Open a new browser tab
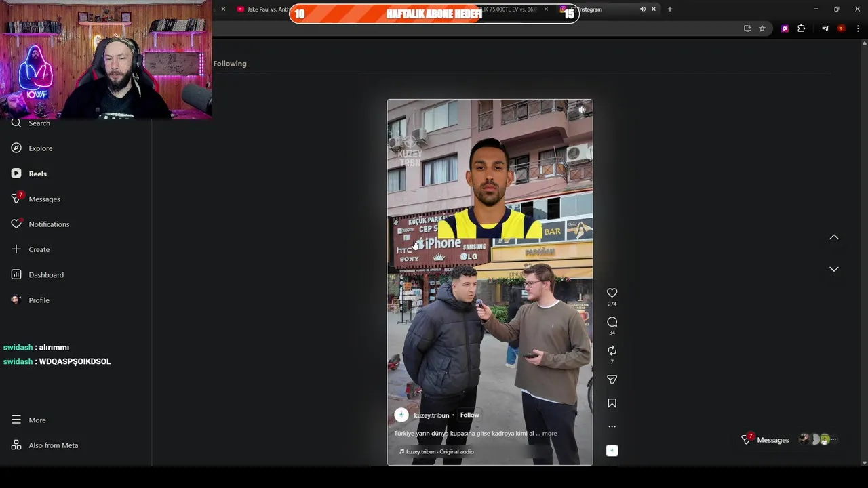The image size is (868, 488). point(670,9)
